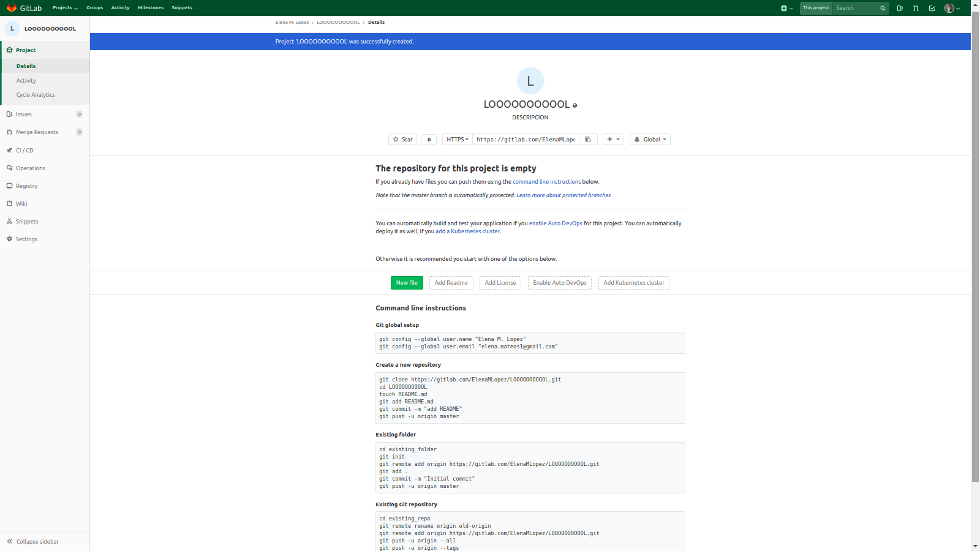Open Snippets in the top navigation

[182, 8]
